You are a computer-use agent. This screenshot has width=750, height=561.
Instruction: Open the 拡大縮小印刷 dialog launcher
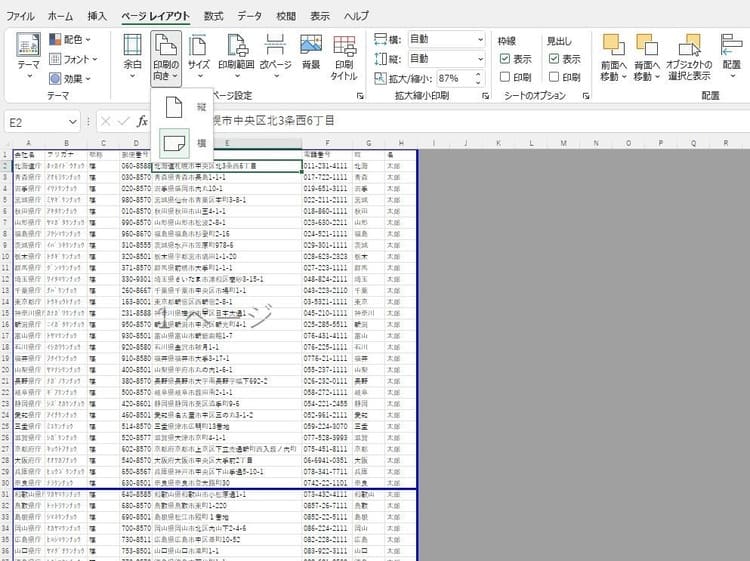[485, 96]
